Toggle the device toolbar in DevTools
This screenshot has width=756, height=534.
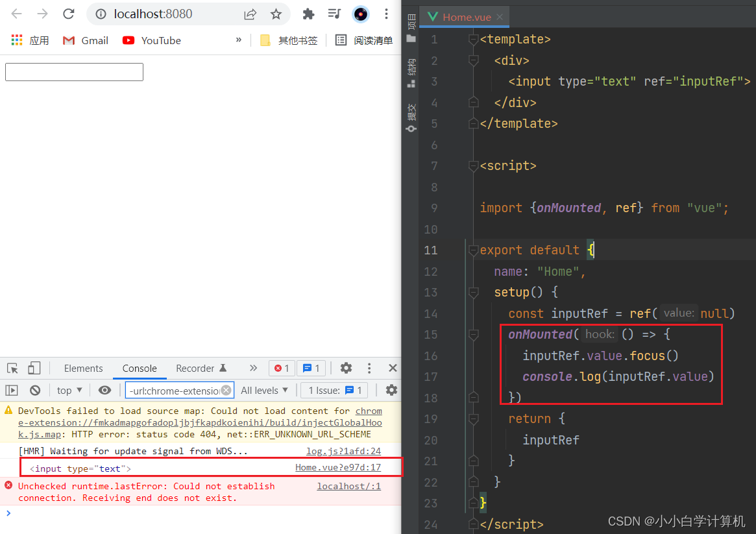pyautogui.click(x=34, y=368)
